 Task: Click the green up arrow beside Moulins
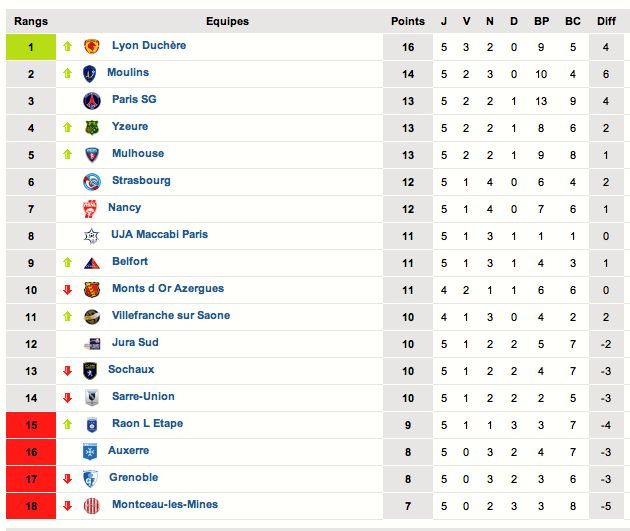click(68, 73)
